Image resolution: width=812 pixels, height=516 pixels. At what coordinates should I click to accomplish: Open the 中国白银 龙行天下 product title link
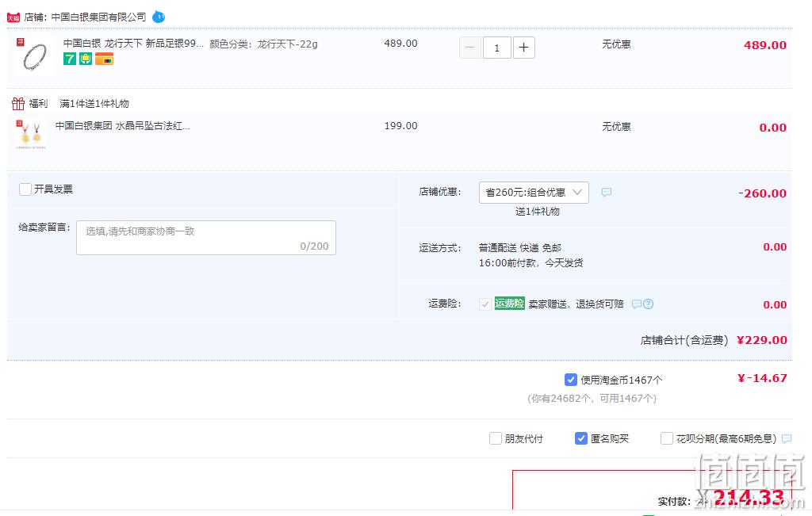point(133,44)
